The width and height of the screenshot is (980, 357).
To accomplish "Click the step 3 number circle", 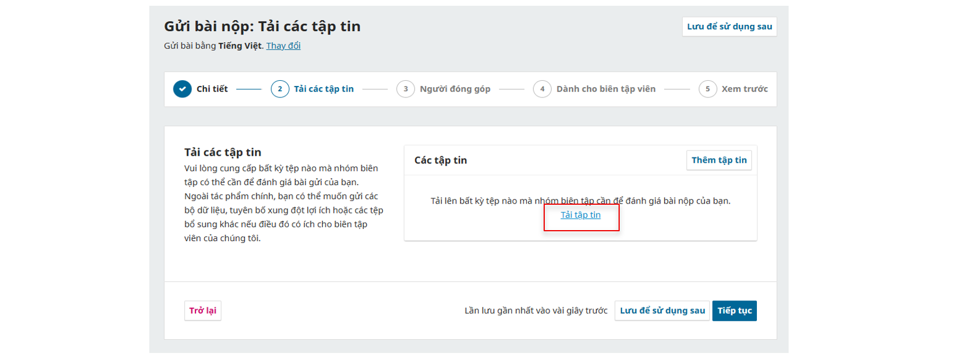I will pyautogui.click(x=405, y=89).
